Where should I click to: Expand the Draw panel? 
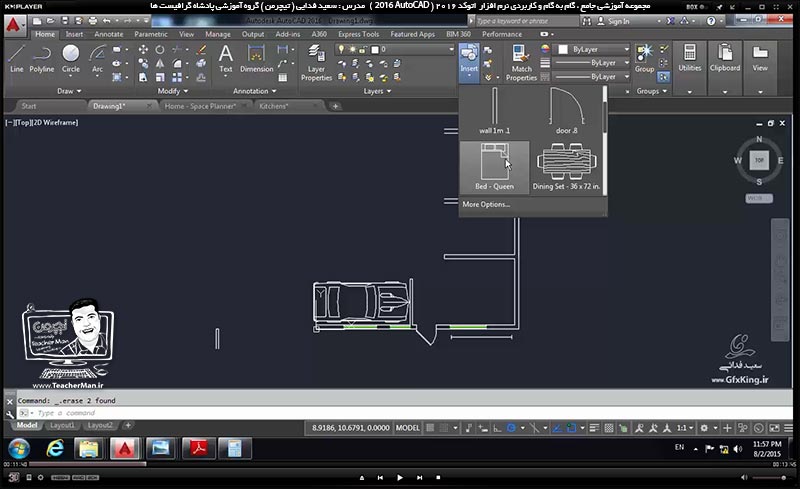[x=69, y=91]
